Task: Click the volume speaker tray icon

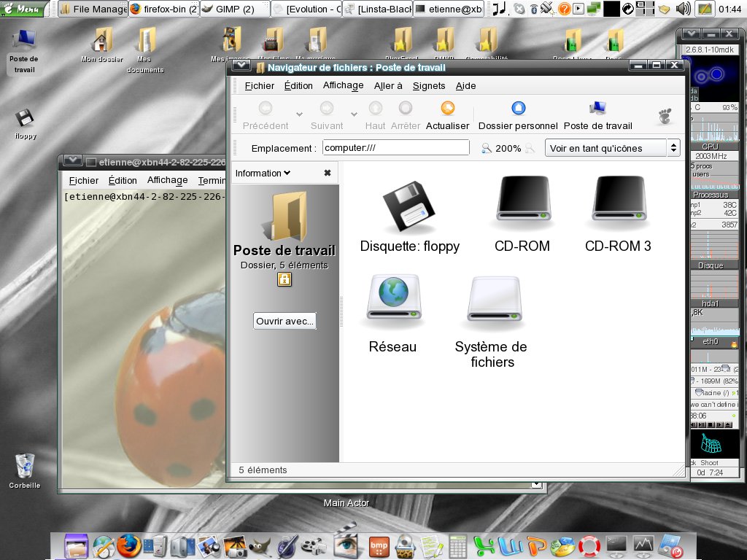Action: click(683, 9)
